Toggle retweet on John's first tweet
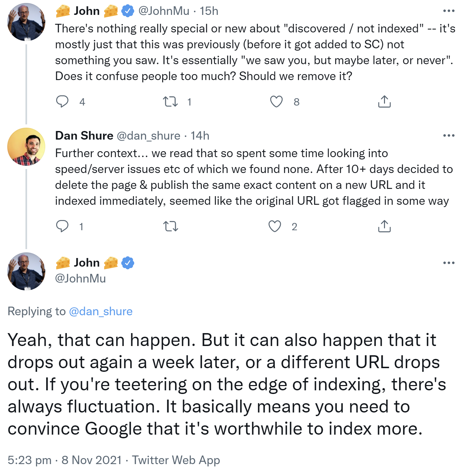The height and width of the screenshot is (476, 460). tap(171, 102)
